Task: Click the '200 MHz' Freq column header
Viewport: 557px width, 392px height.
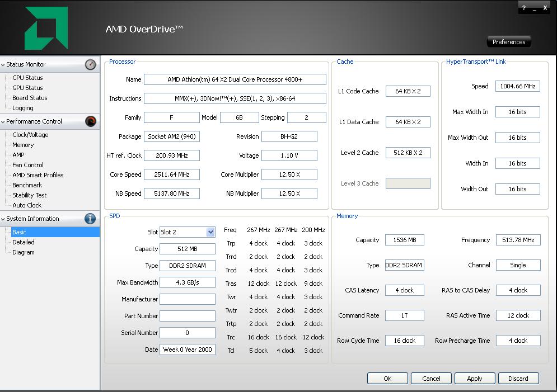Action: click(313, 230)
